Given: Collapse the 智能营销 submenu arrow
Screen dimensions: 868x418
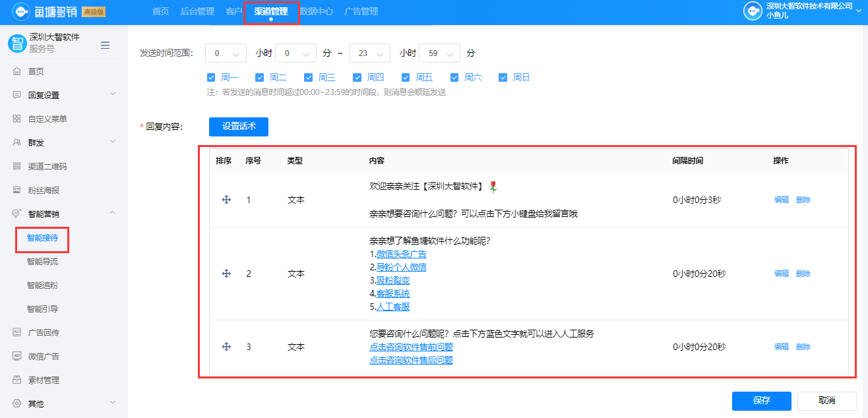Looking at the screenshot, I should click(112, 213).
